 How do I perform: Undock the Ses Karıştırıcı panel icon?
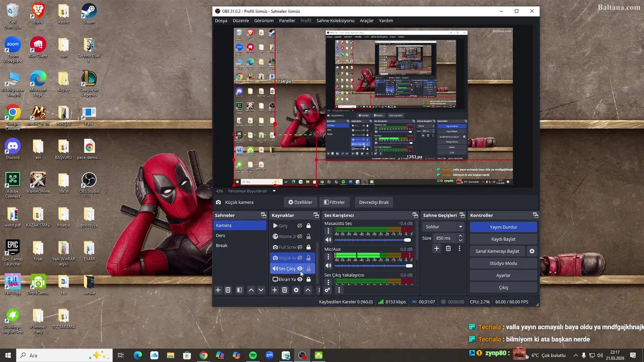tap(415, 215)
